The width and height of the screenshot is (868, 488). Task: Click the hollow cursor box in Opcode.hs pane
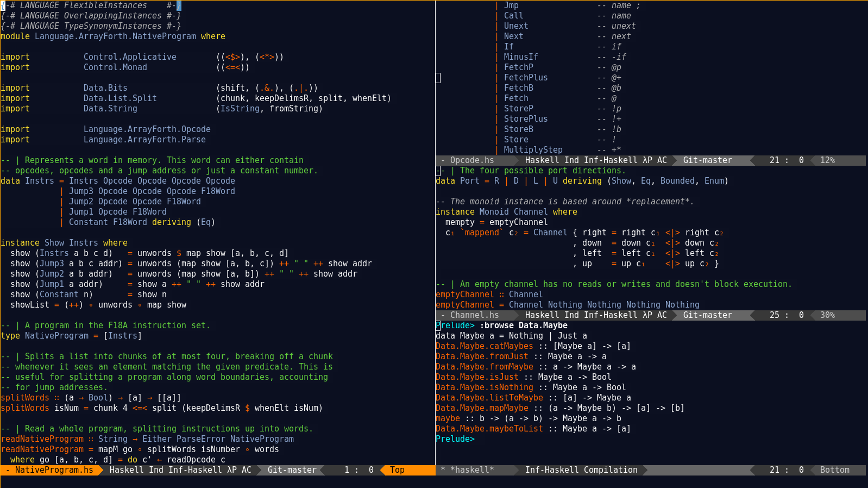pyautogui.click(x=438, y=78)
